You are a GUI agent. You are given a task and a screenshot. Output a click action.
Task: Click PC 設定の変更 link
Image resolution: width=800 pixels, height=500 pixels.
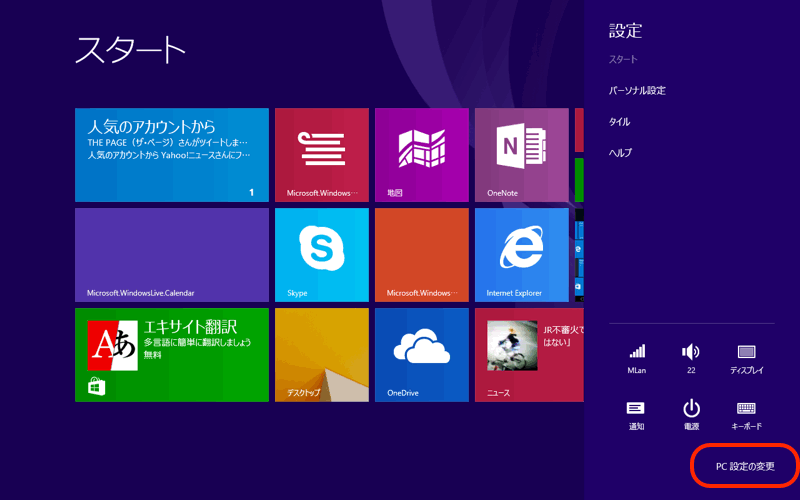[745, 467]
